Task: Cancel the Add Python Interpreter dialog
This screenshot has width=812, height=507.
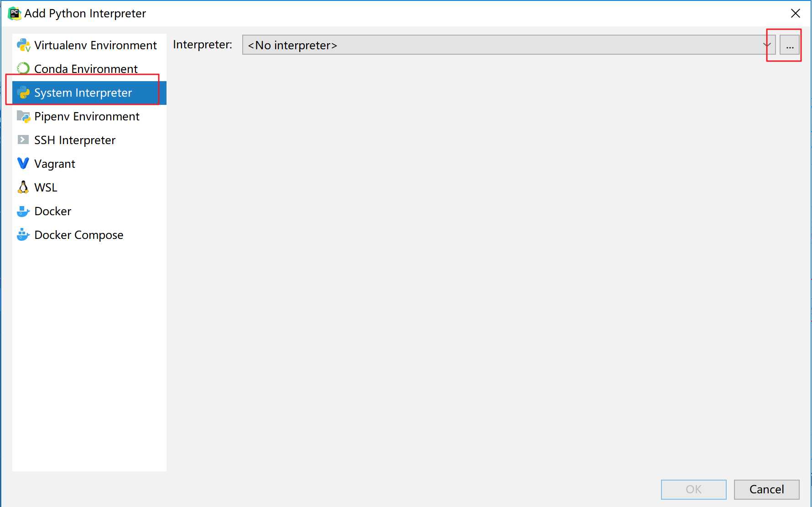Action: [766, 489]
